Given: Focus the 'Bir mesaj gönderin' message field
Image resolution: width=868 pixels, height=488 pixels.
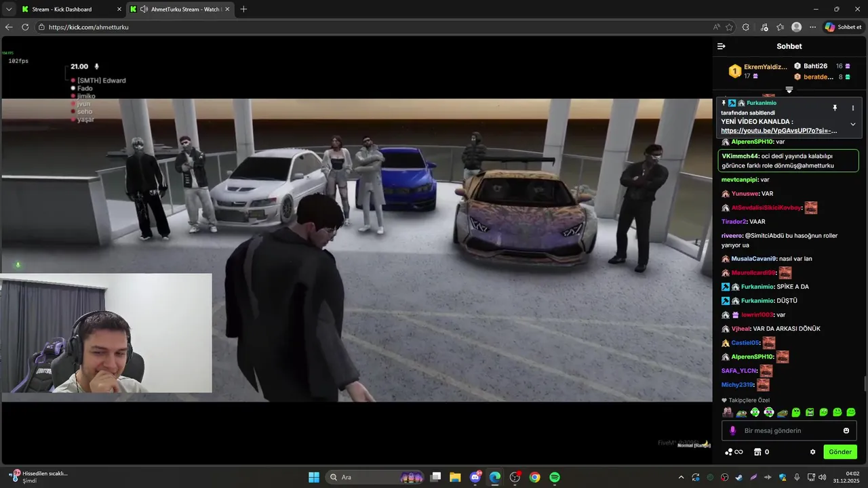Looking at the screenshot, I should [x=789, y=430].
